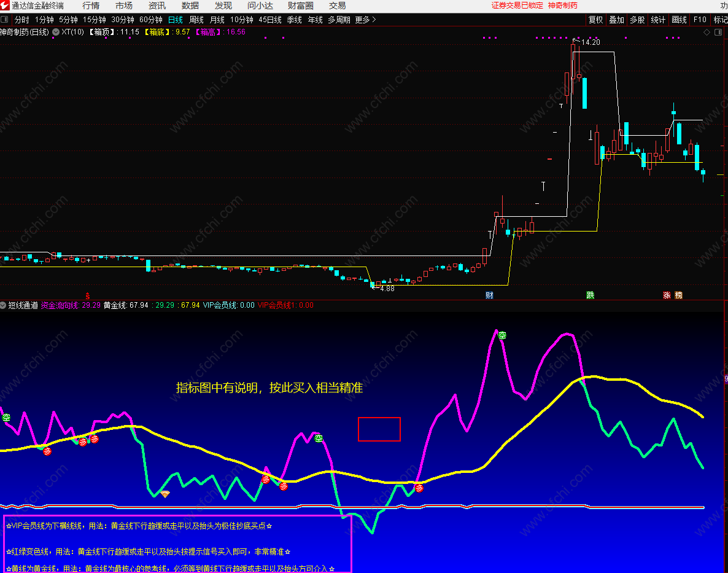Screen dimensions: 728x573
Task: Open the main chart indicator dropdown before XT(10)
Action: (x=56, y=32)
